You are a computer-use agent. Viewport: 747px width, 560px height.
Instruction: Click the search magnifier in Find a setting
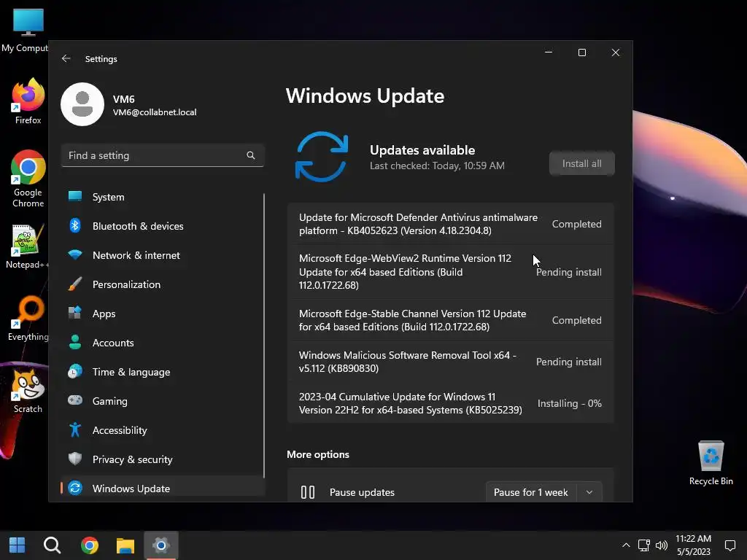click(251, 155)
